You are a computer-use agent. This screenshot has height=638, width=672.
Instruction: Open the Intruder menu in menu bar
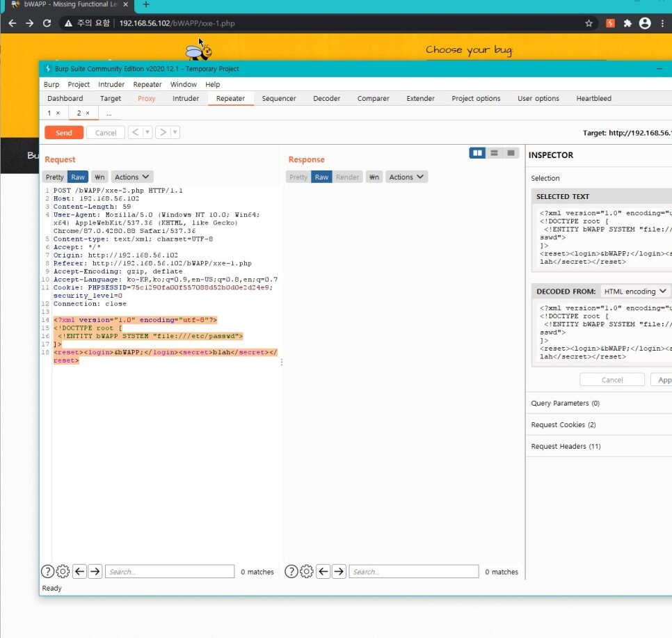111,84
